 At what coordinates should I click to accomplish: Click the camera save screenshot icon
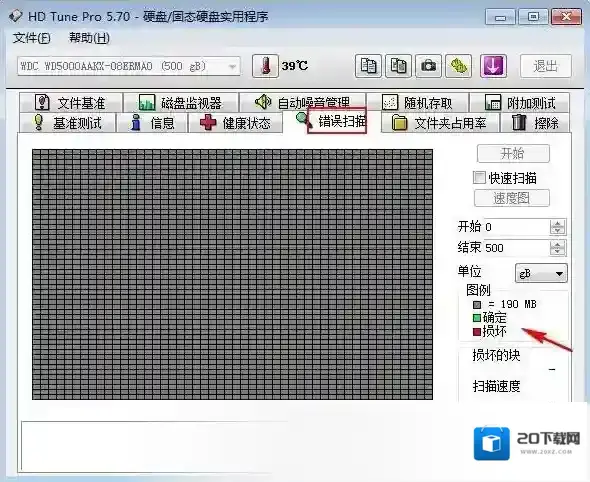pyautogui.click(x=428, y=66)
